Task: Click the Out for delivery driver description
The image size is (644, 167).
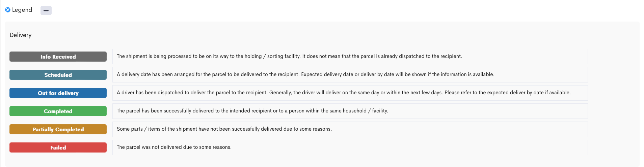Action: pos(350,93)
